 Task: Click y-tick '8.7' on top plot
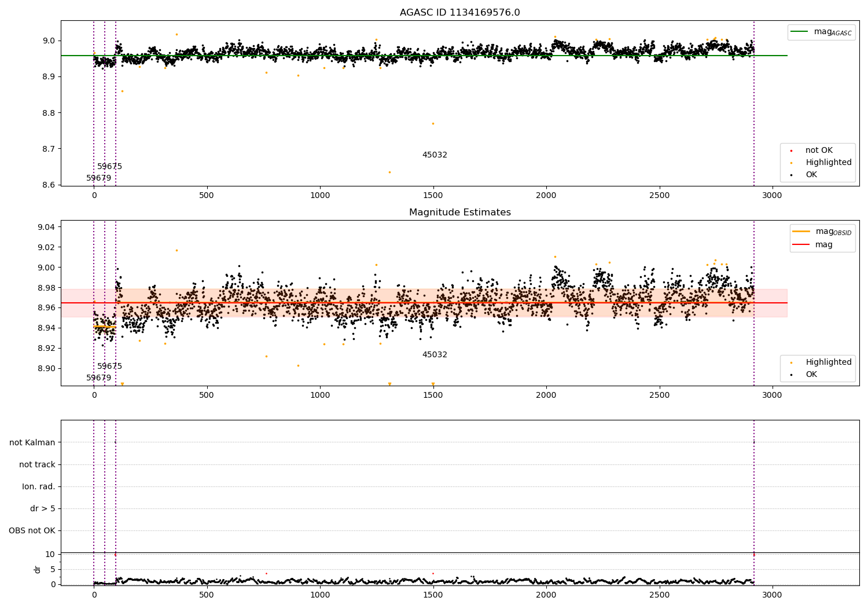(49, 149)
